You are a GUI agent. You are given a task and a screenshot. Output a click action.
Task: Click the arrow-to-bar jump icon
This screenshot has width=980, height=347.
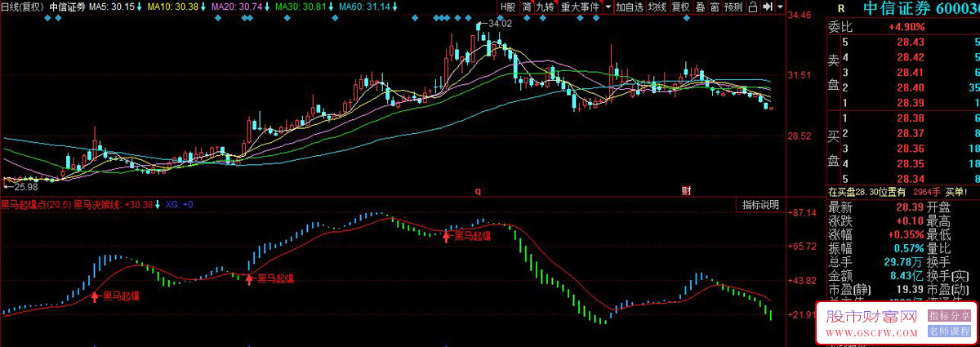pos(768,7)
